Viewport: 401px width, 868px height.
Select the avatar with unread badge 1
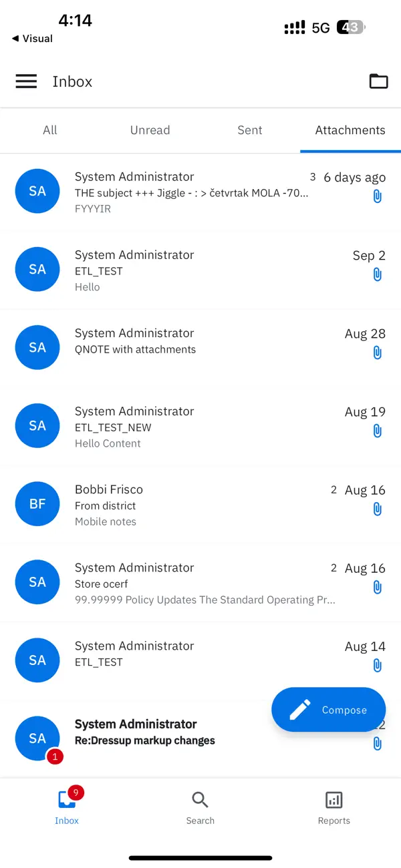37,738
